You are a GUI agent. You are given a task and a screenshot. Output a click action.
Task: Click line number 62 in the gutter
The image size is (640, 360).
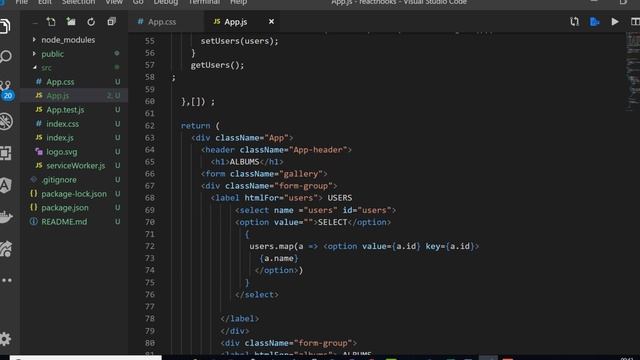click(x=150, y=126)
